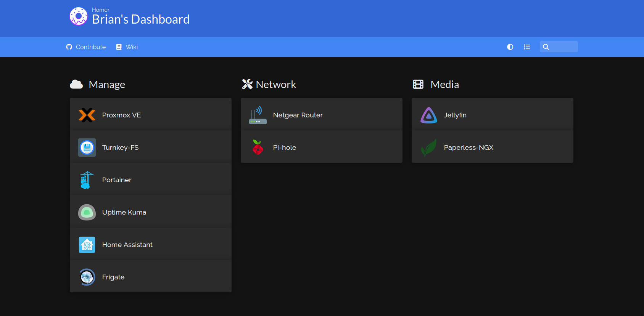This screenshot has height=316, width=644.
Task: Click the Turnkey-FS floppy disk icon
Action: 87,148
